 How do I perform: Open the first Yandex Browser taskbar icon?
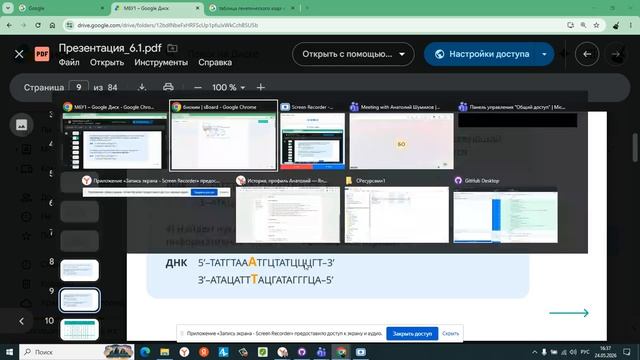[184, 352]
